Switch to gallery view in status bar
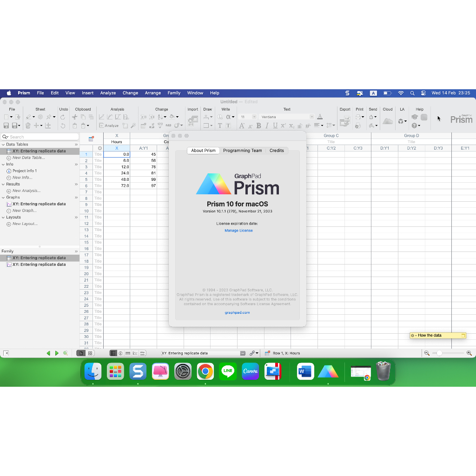Viewport: 476px width, 476px height. point(90,353)
